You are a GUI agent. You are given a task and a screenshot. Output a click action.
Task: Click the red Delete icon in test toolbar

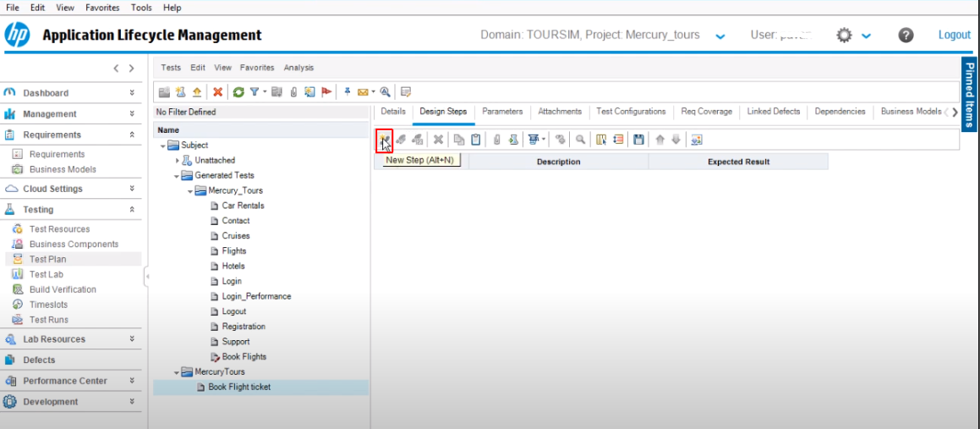click(217, 92)
